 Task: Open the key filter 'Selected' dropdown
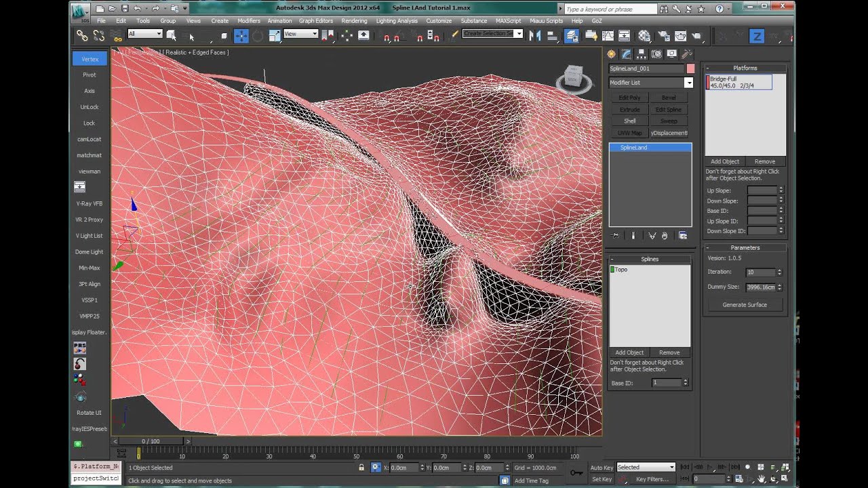pyautogui.click(x=646, y=467)
